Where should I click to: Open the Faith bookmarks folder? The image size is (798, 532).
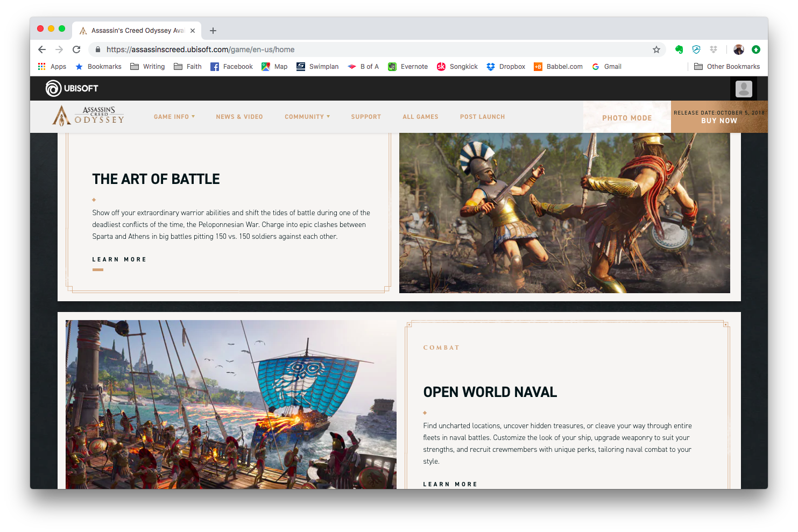[x=188, y=67]
